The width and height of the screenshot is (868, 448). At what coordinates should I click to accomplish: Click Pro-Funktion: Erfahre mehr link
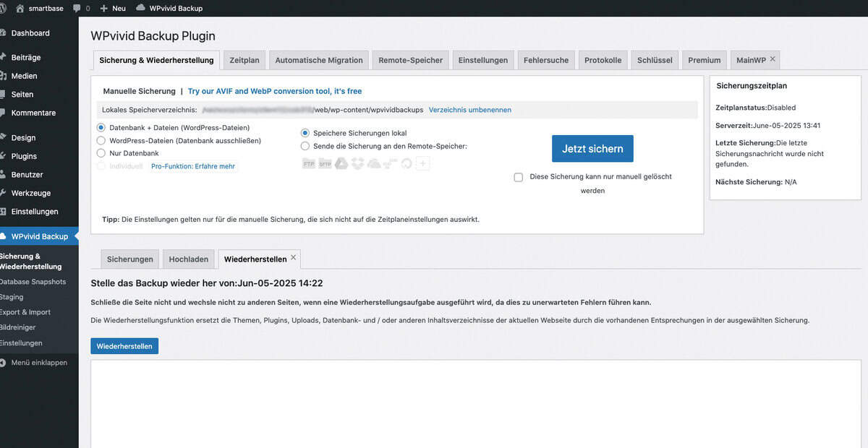[x=193, y=166]
